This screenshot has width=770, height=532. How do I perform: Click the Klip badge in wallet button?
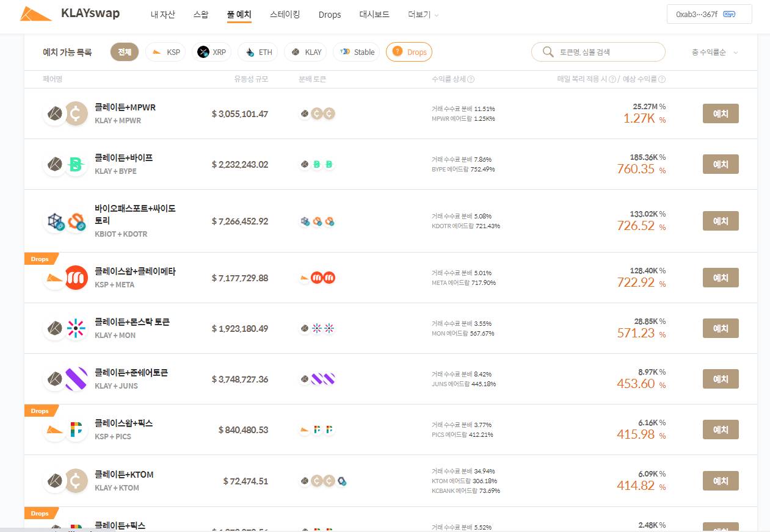[729, 14]
